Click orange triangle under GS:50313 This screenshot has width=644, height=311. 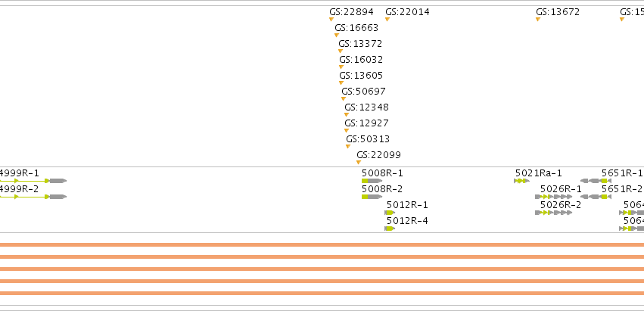348,146
